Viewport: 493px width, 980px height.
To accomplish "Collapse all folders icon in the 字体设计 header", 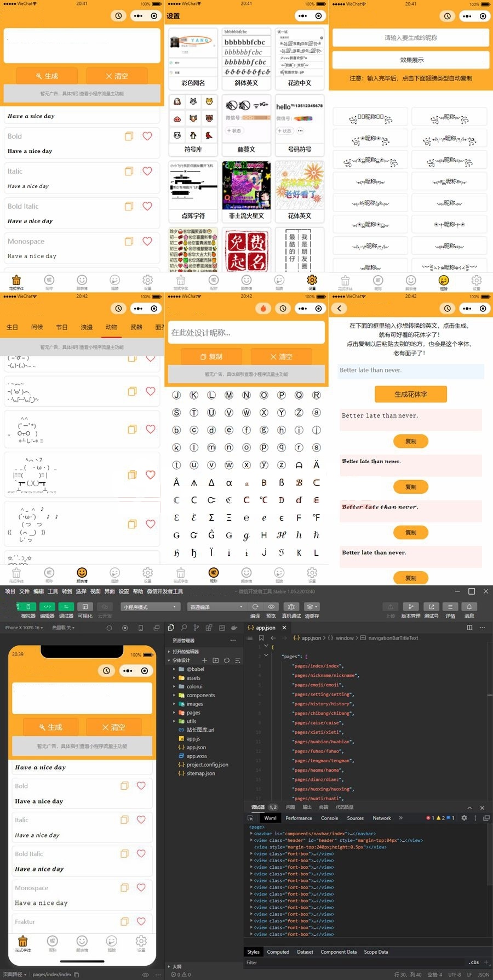I will point(237,660).
